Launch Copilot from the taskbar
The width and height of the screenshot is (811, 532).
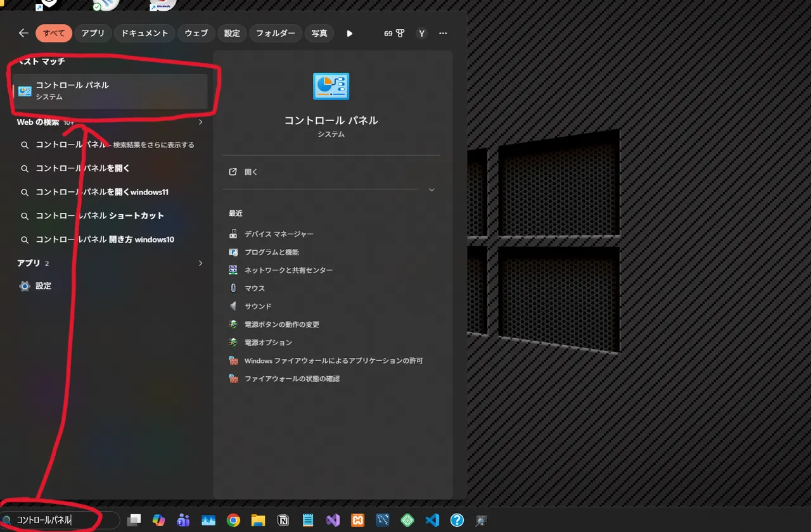click(158, 520)
